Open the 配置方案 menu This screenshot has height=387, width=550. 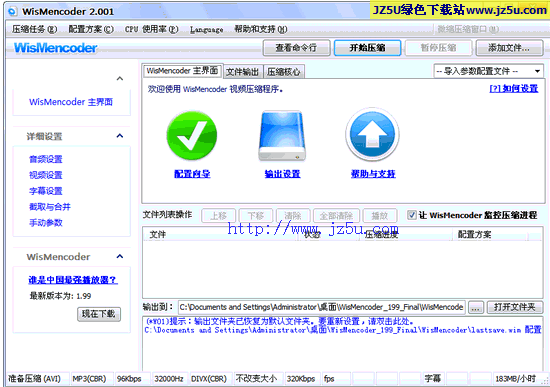[91, 29]
